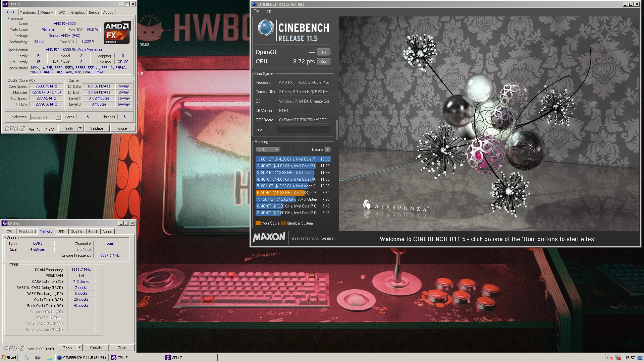Click the Cinebench panel divider grip

pos(336,130)
